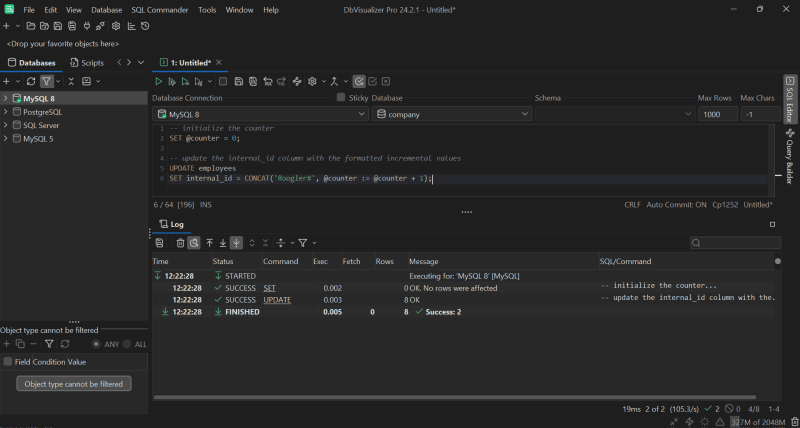Open the tab list chevron next to Scripts
Image resolution: width=800 pixels, height=428 pixels.
(x=141, y=62)
